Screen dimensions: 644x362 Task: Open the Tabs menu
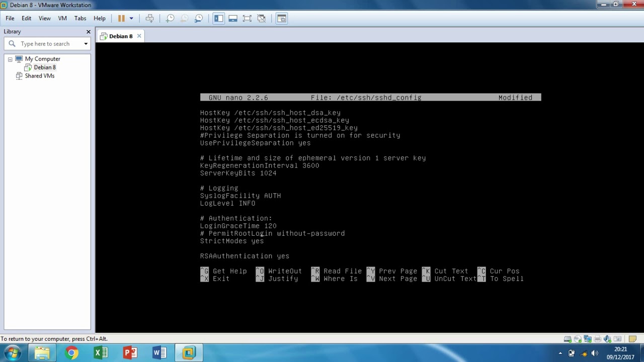click(80, 19)
